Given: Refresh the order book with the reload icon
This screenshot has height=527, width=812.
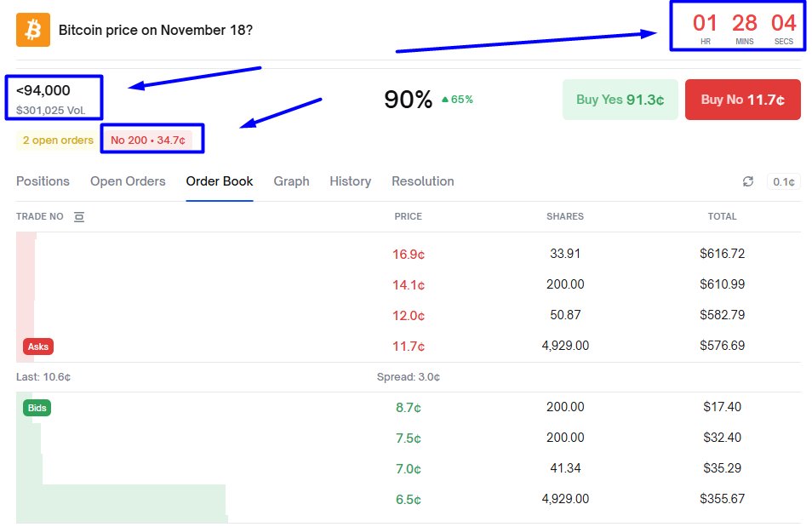Looking at the screenshot, I should [x=748, y=181].
